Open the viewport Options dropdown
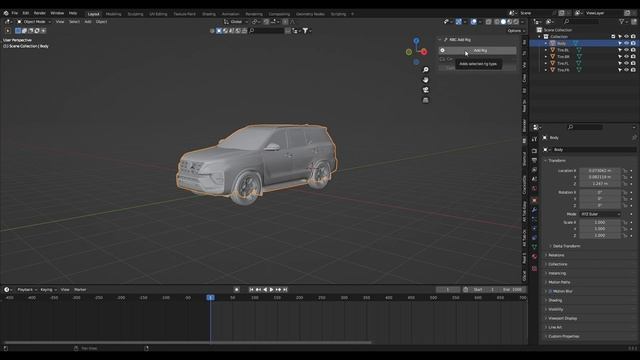This screenshot has height=360, width=640. coord(516,31)
